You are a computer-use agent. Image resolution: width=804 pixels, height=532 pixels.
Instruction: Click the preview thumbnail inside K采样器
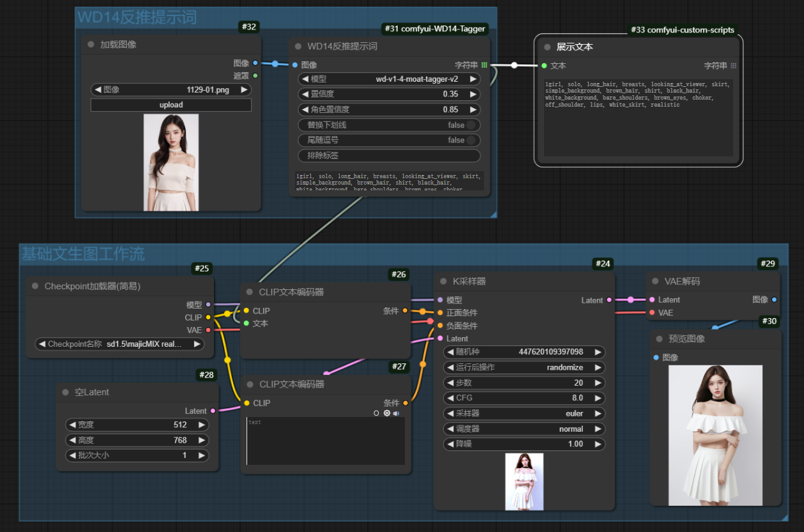coord(524,481)
